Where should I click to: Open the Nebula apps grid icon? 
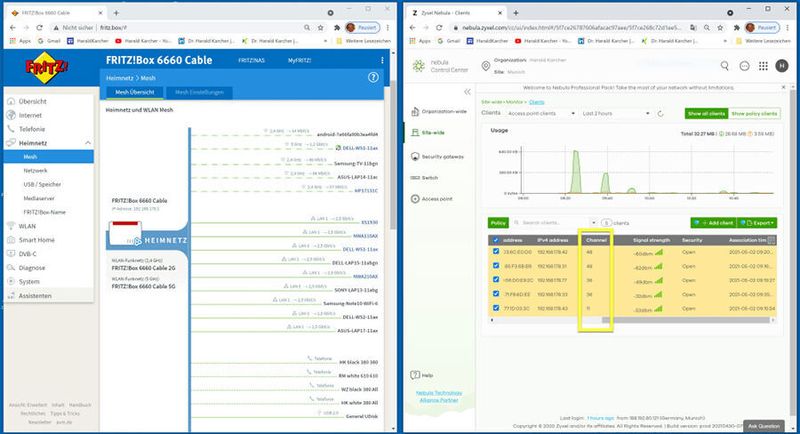point(763,66)
